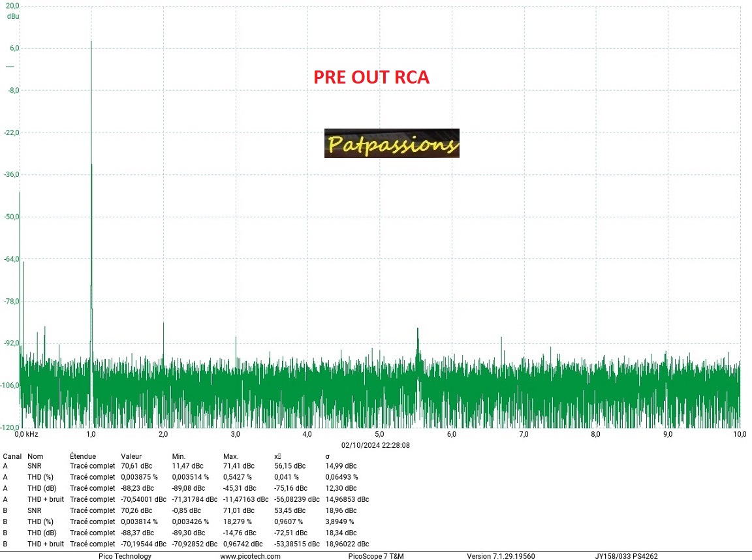Click the timestamp 02/10/2024 22:28:08
This screenshot has height=560, width=752.
(375, 444)
